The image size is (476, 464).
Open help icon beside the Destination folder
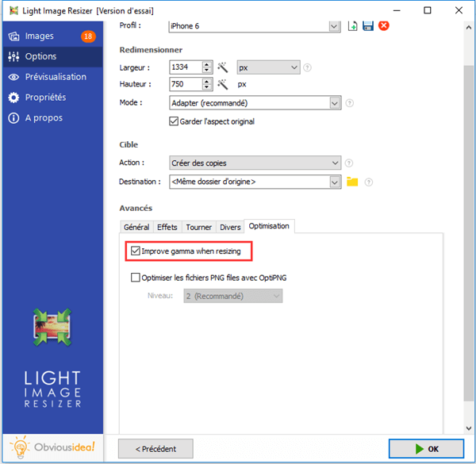(369, 182)
